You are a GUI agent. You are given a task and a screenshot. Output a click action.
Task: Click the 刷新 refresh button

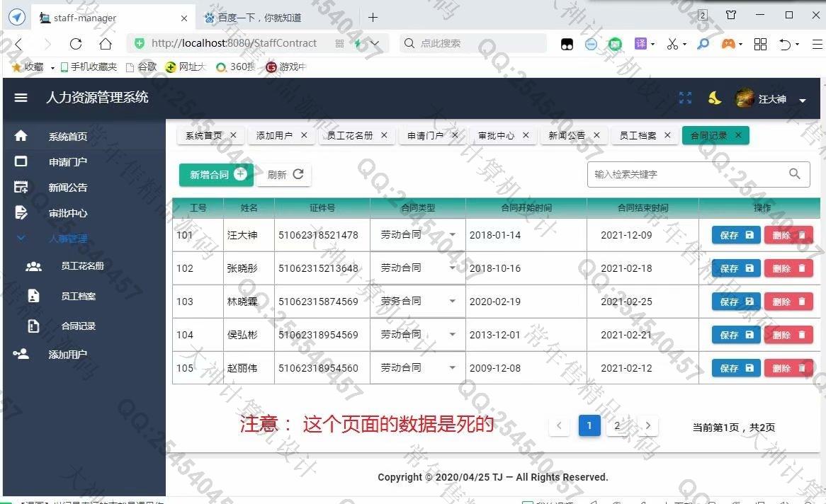click(285, 174)
